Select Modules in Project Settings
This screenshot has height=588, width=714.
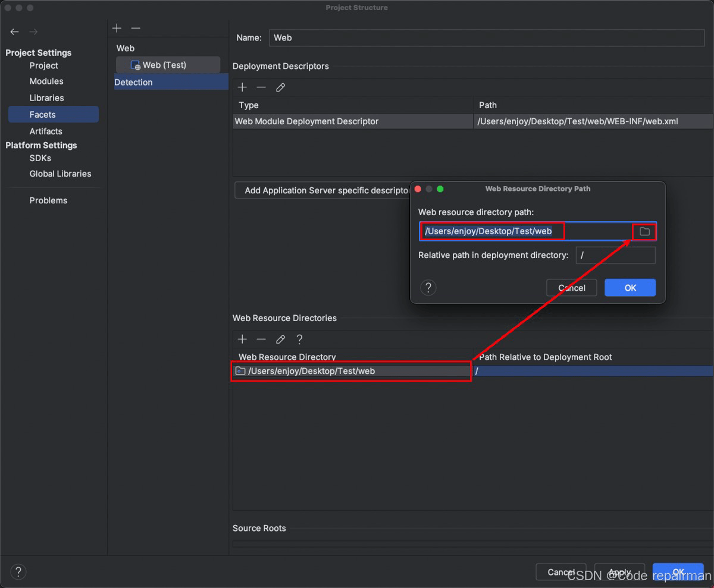coord(46,81)
